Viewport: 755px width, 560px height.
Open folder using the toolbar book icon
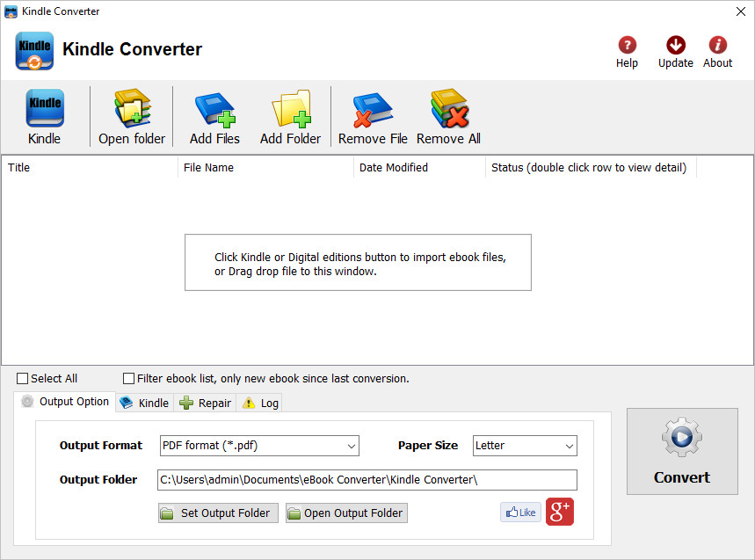[x=133, y=108]
